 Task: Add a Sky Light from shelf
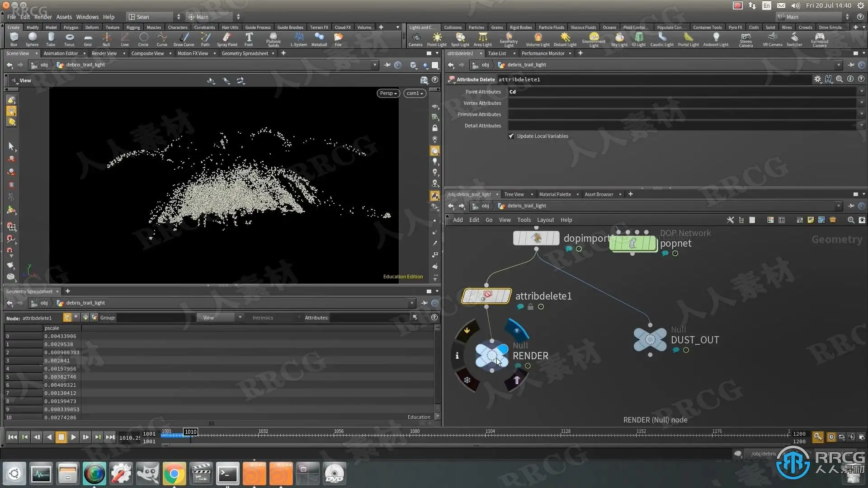(x=619, y=39)
